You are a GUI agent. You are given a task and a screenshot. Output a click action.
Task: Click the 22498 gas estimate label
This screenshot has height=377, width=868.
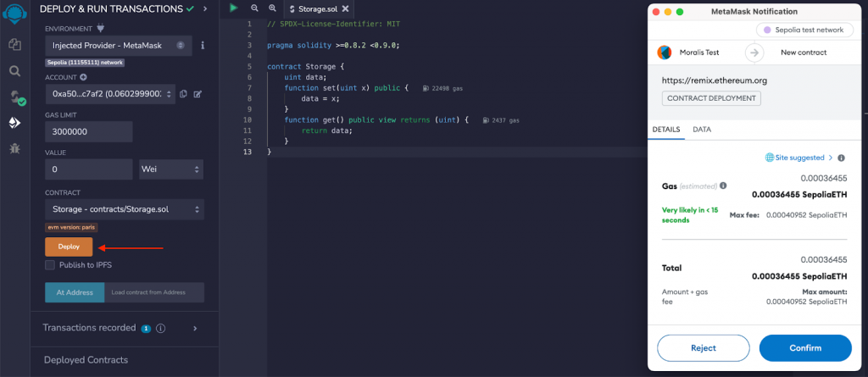click(442, 89)
